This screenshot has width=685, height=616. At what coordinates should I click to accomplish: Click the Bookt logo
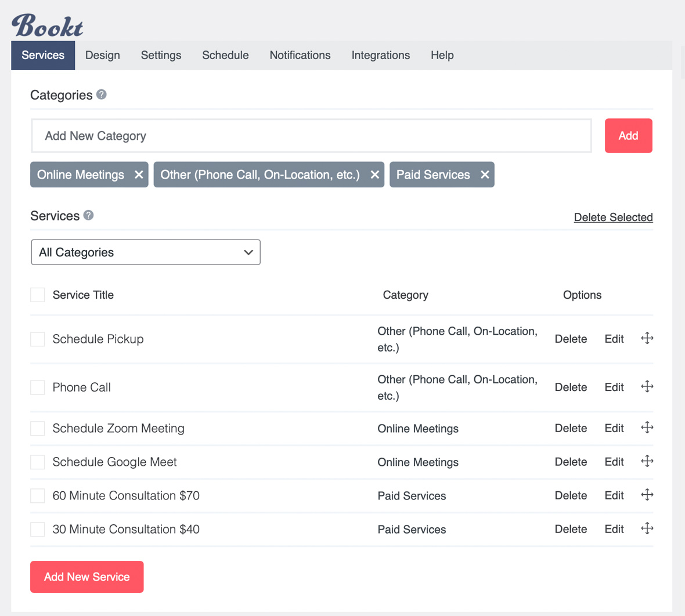pyautogui.click(x=47, y=26)
